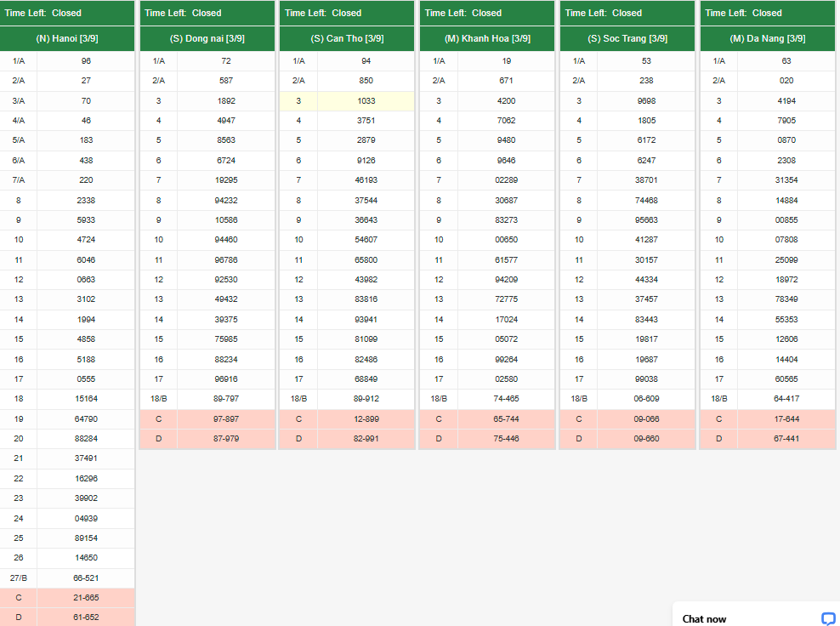Open the Chat now widget
This screenshot has width=840, height=626.
(x=705, y=618)
